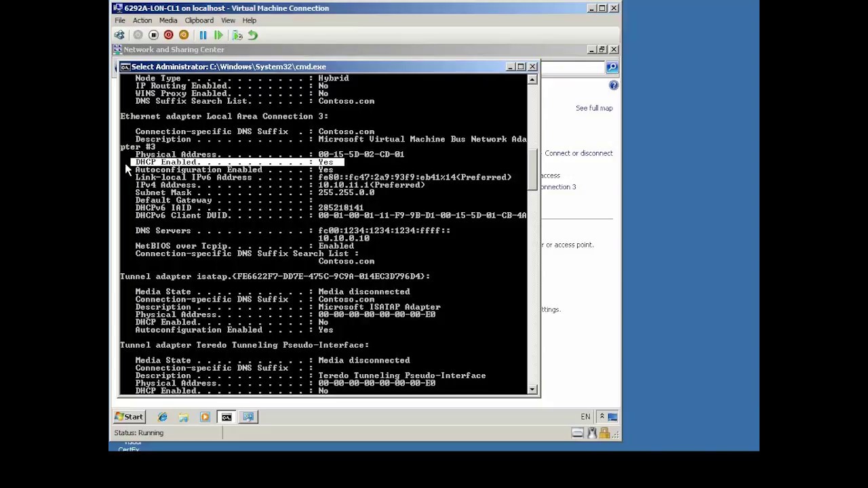Click the Network and Sharing Center title icon
Image resolution: width=868 pixels, height=488 pixels.
click(x=118, y=49)
